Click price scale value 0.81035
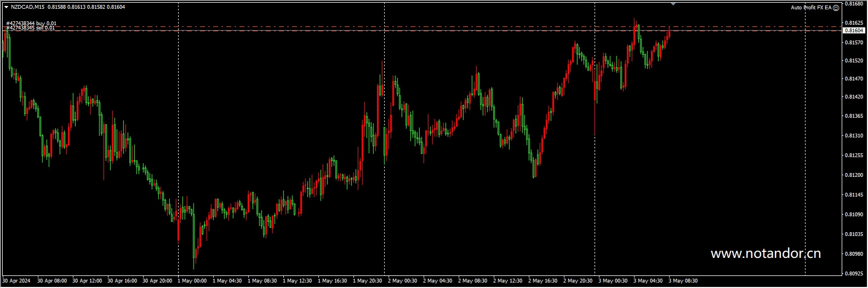This screenshot has height=288, width=868. (x=854, y=234)
